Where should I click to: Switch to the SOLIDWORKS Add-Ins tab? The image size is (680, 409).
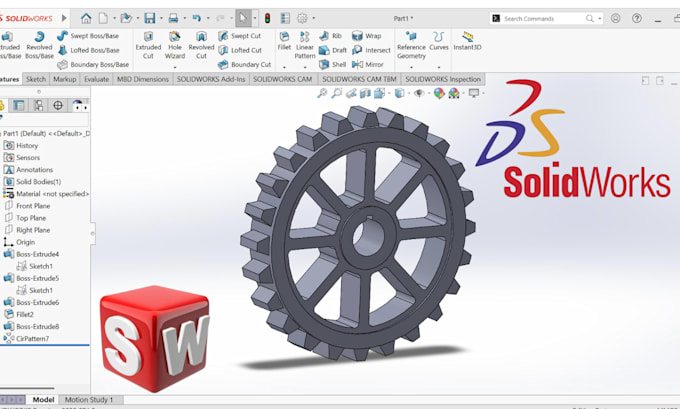pyautogui.click(x=211, y=79)
